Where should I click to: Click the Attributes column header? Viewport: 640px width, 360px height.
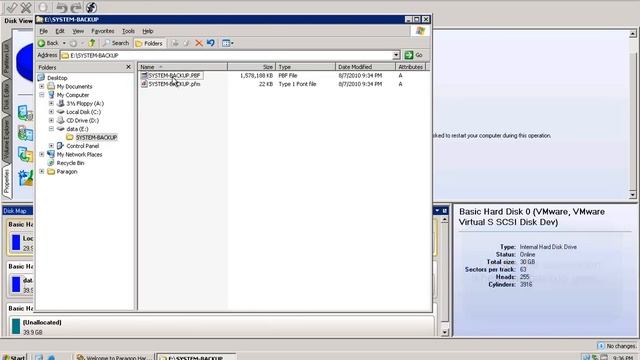410,67
